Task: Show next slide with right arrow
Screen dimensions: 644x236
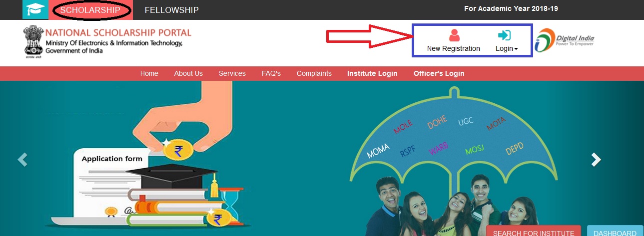Action: click(x=596, y=159)
